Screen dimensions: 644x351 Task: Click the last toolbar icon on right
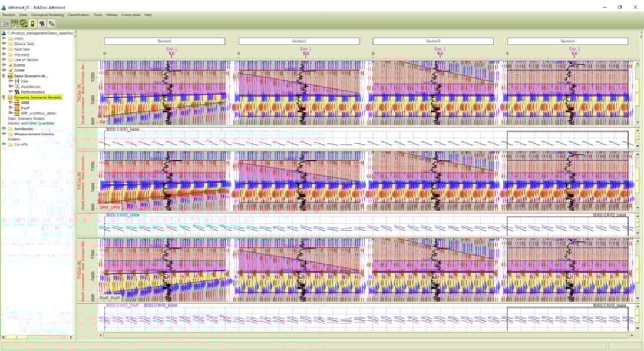coord(52,23)
